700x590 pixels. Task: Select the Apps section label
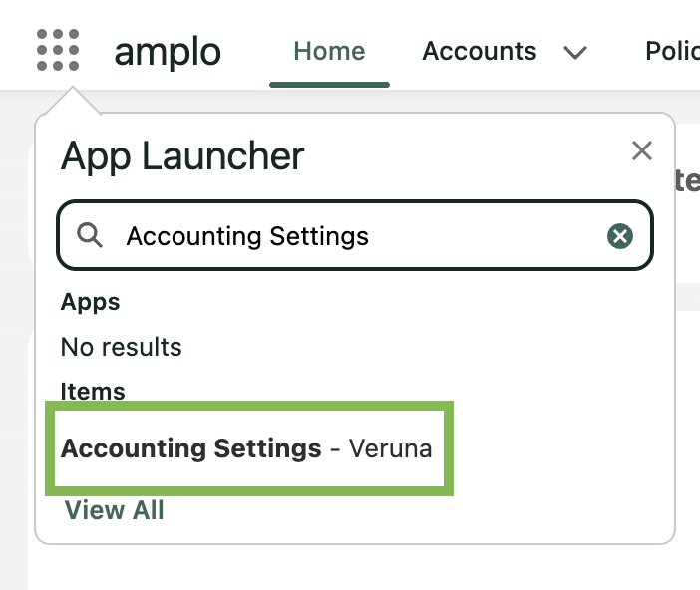click(90, 303)
